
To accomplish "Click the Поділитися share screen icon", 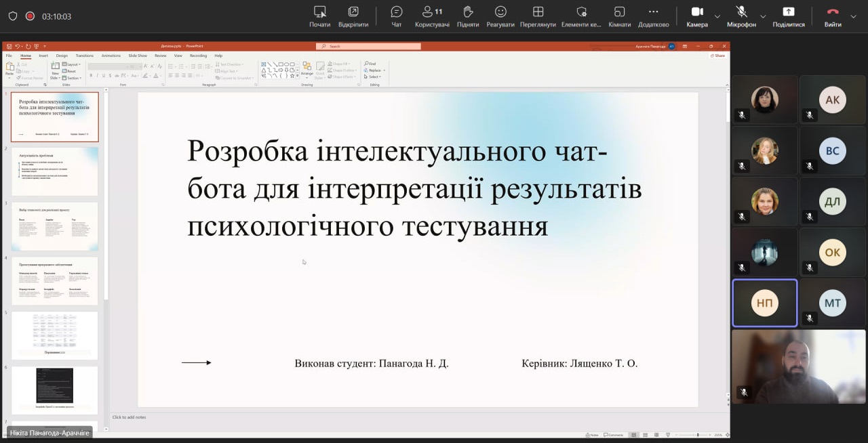I will 788,16.
